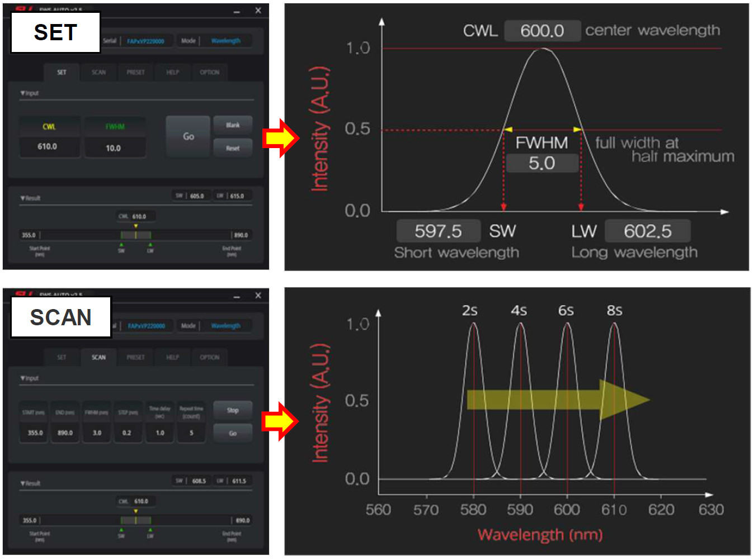Click Repeat time field 5 in SCAN input

(x=191, y=433)
